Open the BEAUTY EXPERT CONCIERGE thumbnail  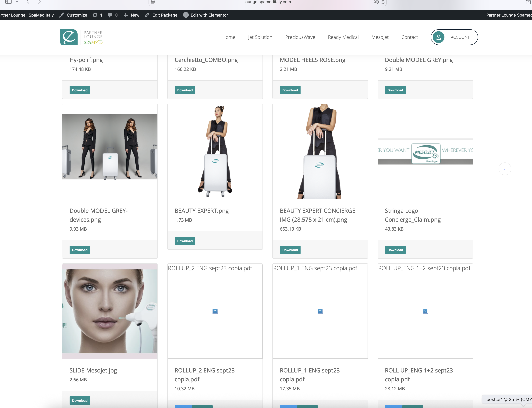click(x=320, y=151)
